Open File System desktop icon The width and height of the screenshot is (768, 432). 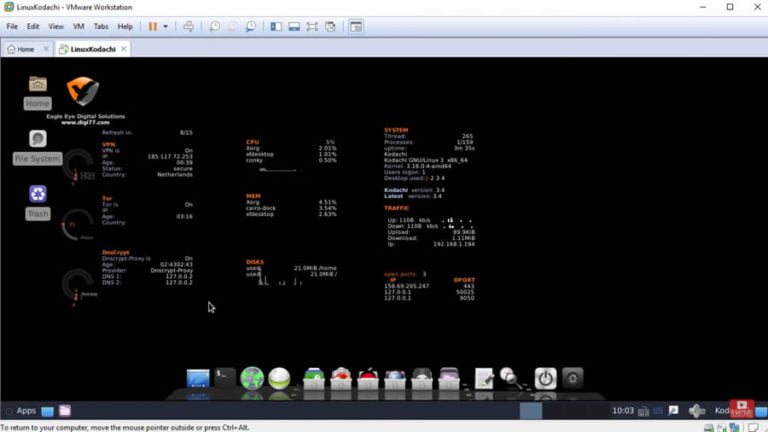[38, 146]
